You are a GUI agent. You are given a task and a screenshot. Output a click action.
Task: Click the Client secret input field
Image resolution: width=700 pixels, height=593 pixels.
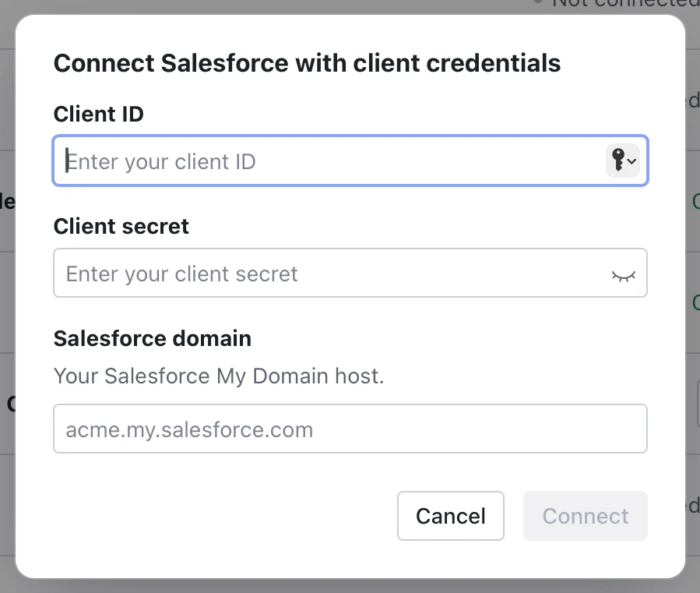[350, 273]
